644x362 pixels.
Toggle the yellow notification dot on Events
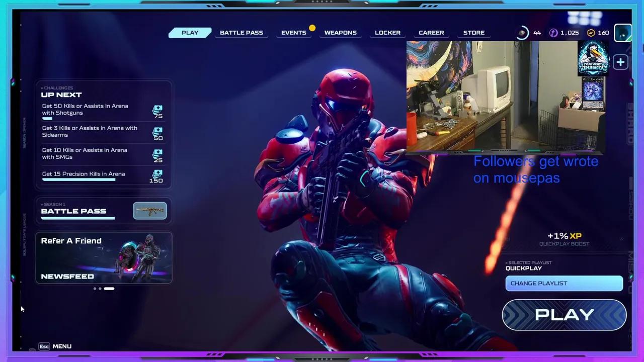312,28
